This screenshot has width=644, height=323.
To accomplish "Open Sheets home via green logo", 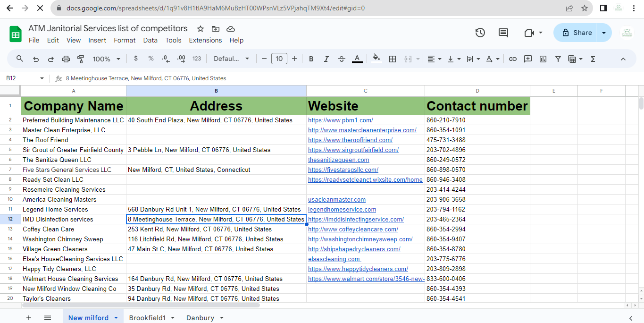I will click(x=16, y=34).
